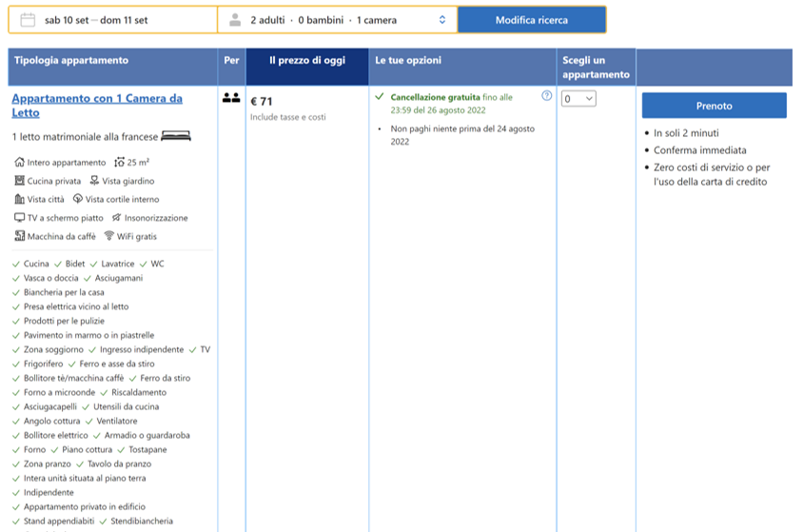Click the Macchina da caffè icon
The image size is (803, 532).
(x=19, y=236)
